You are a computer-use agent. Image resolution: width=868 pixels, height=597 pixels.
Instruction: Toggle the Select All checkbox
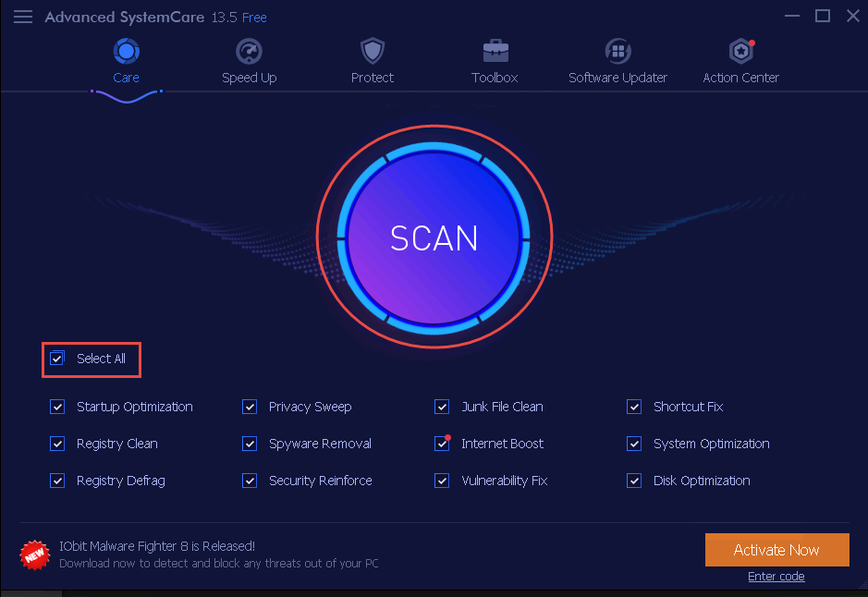[x=57, y=359]
